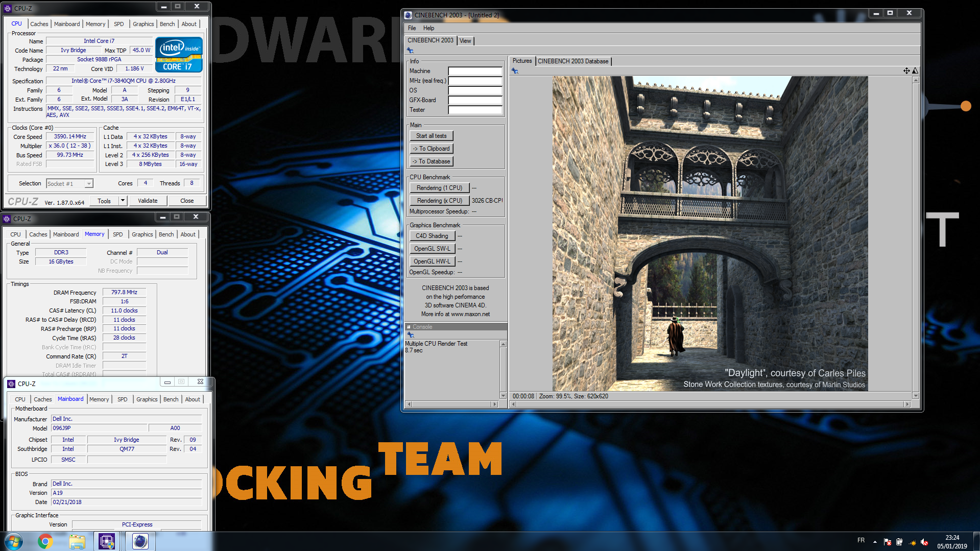
Task: Run the OpenGL HW-L test
Action: [x=432, y=261]
